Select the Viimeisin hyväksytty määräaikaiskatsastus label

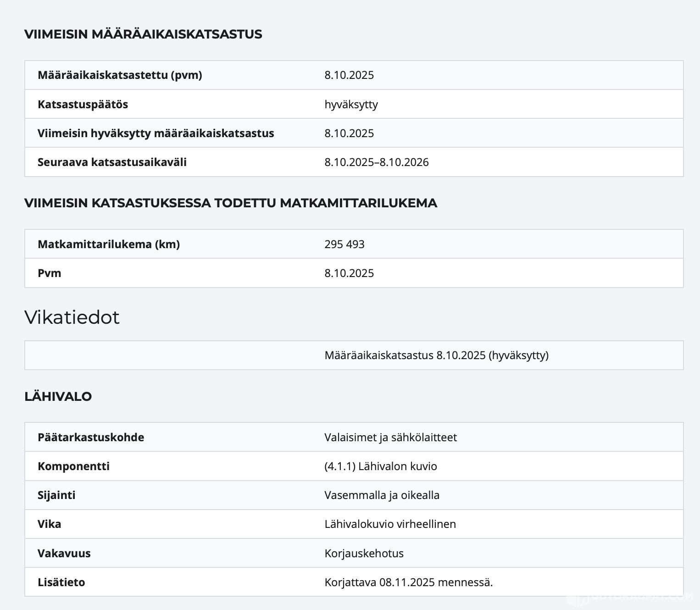tap(156, 133)
